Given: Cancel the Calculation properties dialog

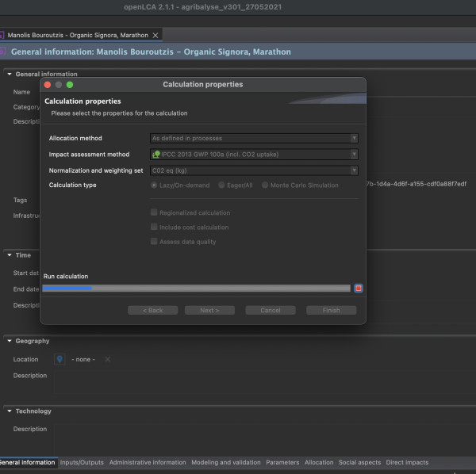Looking at the screenshot, I should [271, 310].
